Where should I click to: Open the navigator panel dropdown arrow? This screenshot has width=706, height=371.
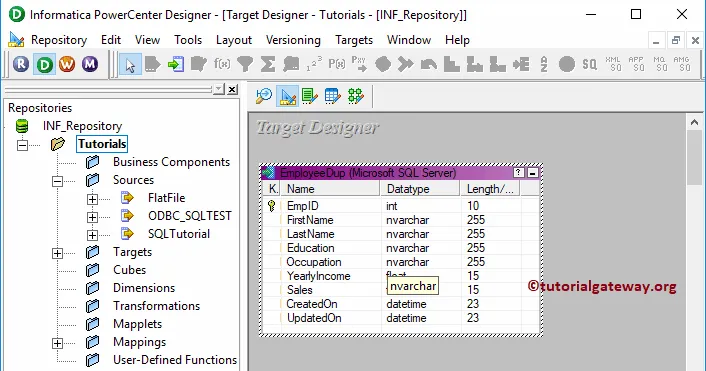pos(218,89)
